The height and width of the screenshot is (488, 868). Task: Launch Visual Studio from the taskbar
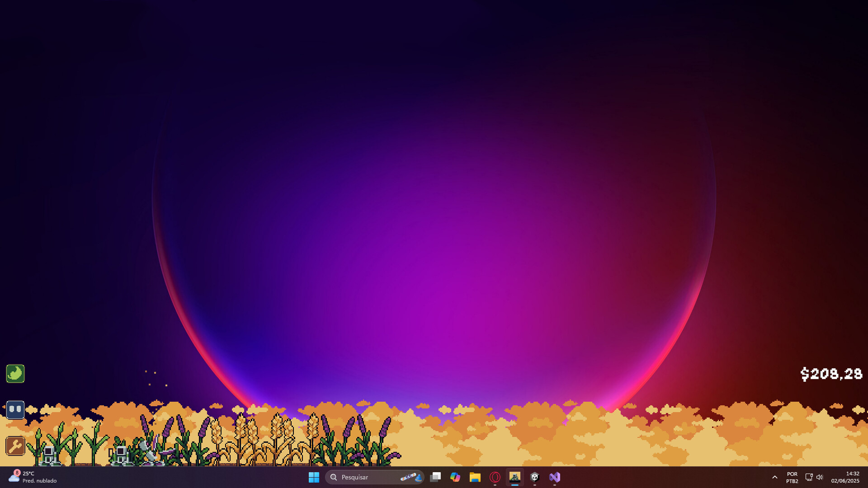(555, 477)
